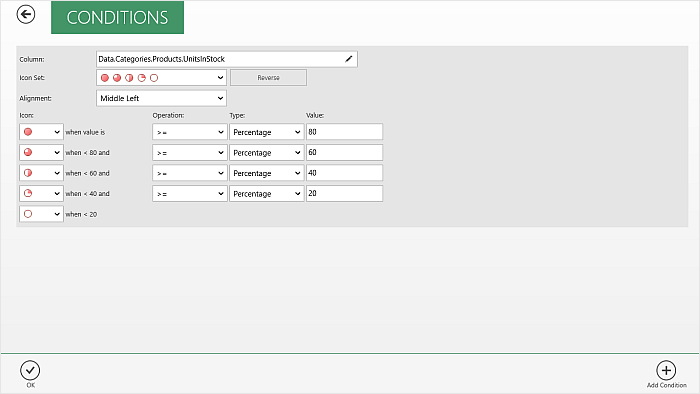The image size is (700, 394).
Task: Click the pencil edit icon in Column field
Action: point(349,59)
